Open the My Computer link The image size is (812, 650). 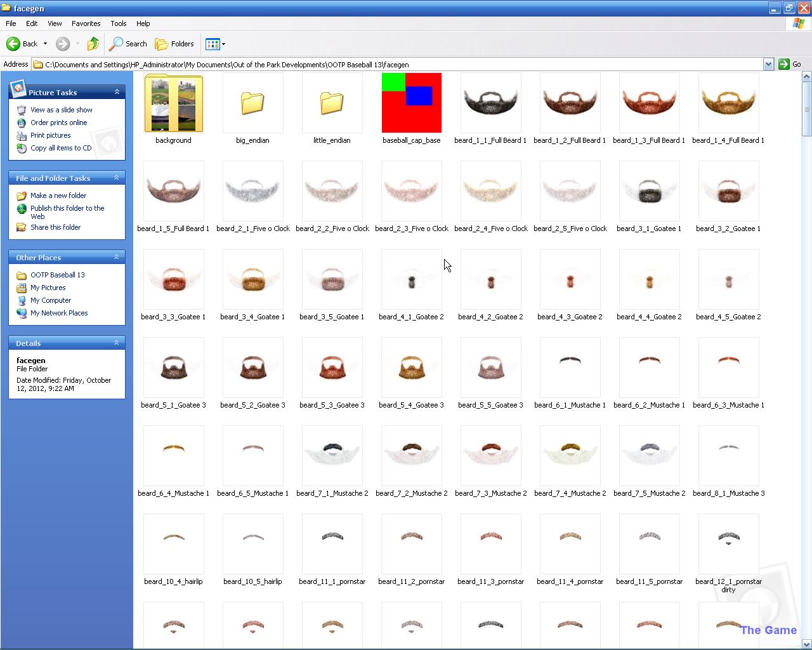(x=51, y=300)
